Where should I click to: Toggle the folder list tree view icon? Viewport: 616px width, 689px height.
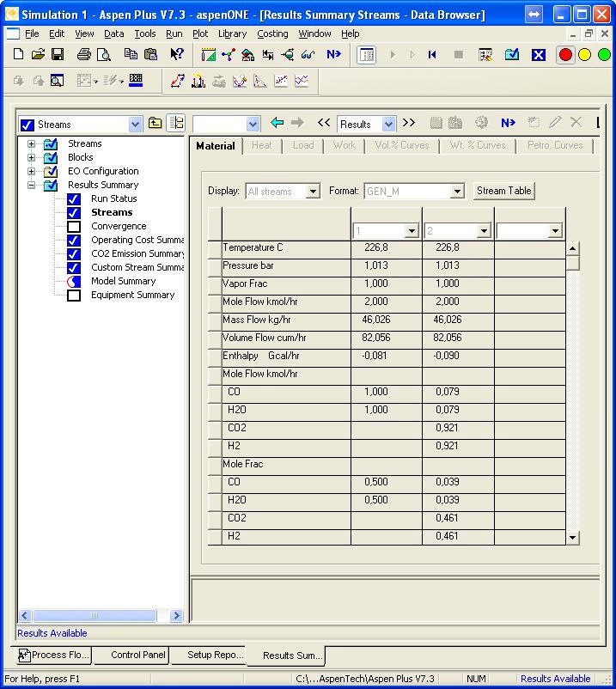(x=177, y=123)
